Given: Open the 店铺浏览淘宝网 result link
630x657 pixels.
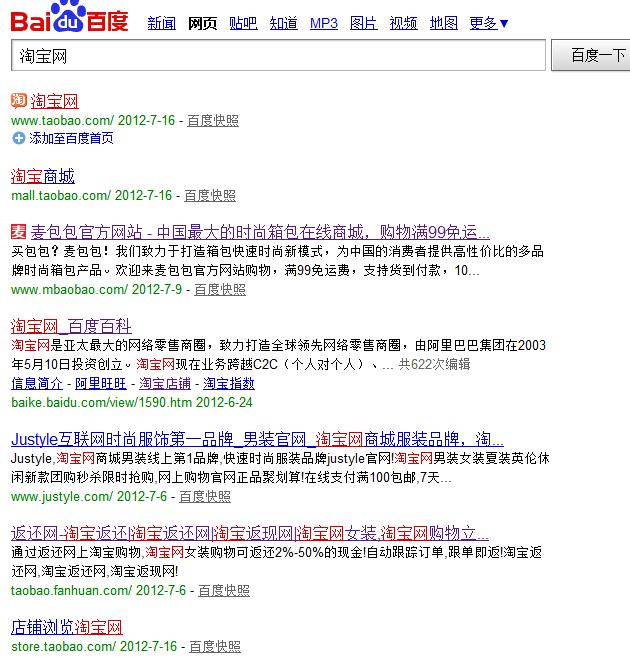Looking at the screenshot, I should pyautogui.click(x=66, y=627).
